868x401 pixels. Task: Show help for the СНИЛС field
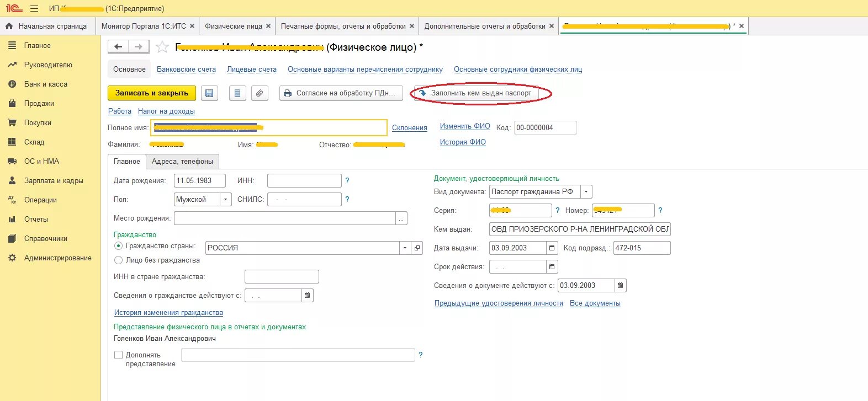[347, 199]
